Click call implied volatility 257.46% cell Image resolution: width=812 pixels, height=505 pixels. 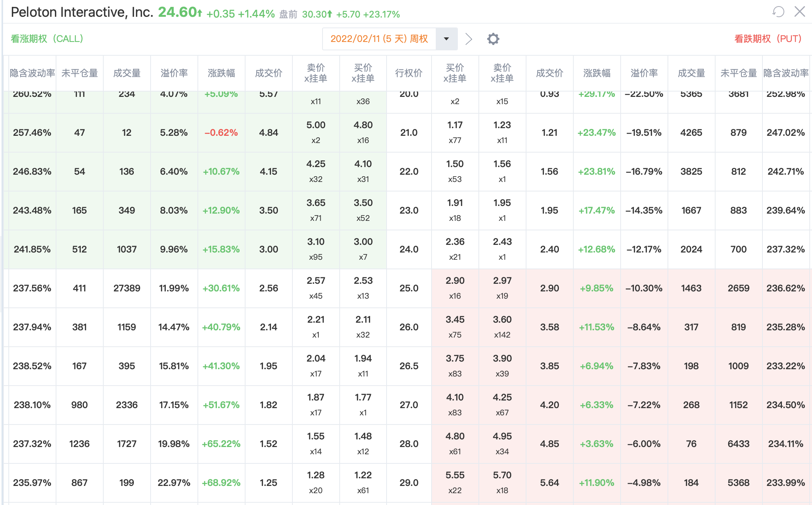click(x=32, y=132)
